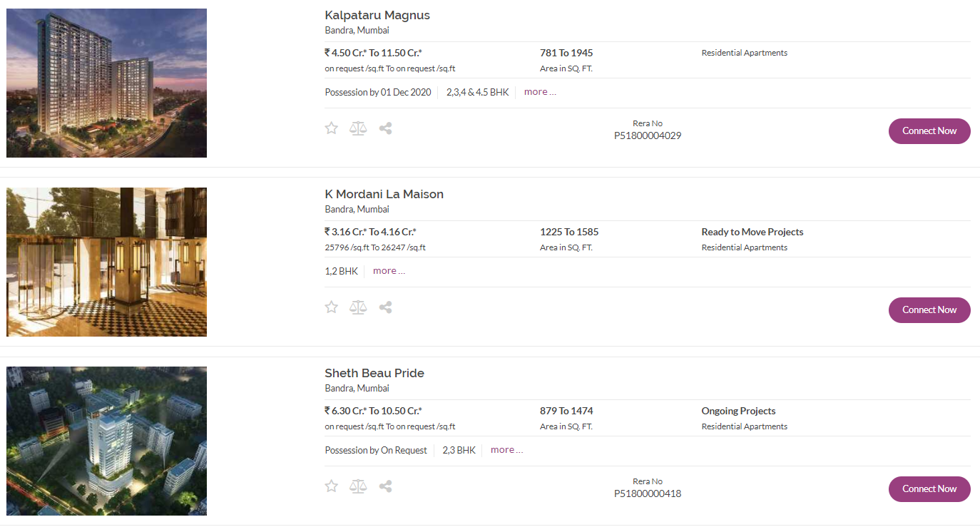Viewport: 980px width, 527px height.
Task: View Sheth Beau Pride aerial photo
Action: click(x=106, y=441)
